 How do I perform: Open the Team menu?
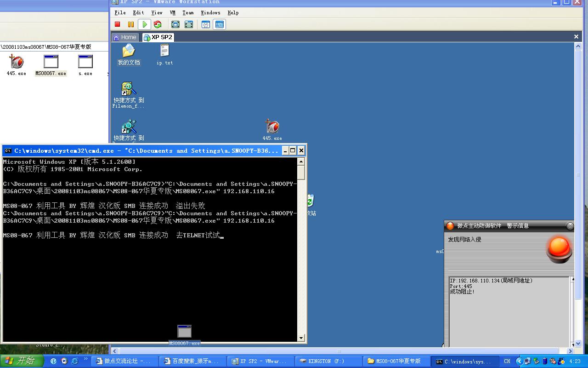point(188,13)
